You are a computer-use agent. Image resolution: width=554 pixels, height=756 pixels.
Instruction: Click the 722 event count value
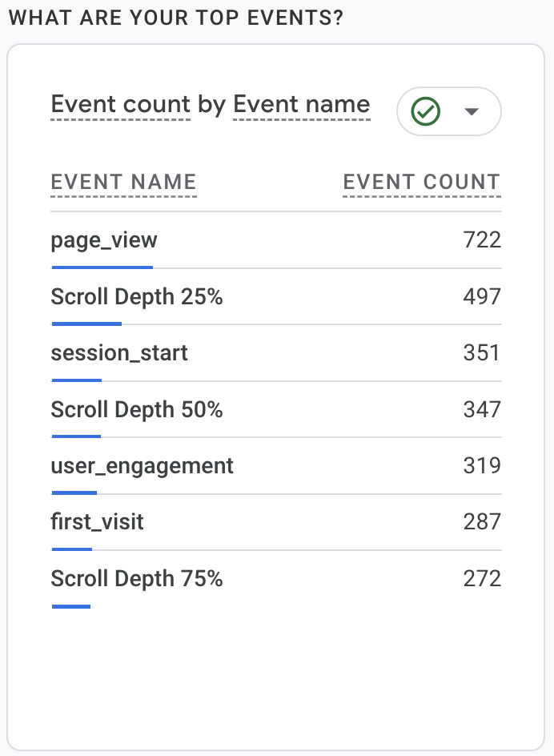[482, 240]
